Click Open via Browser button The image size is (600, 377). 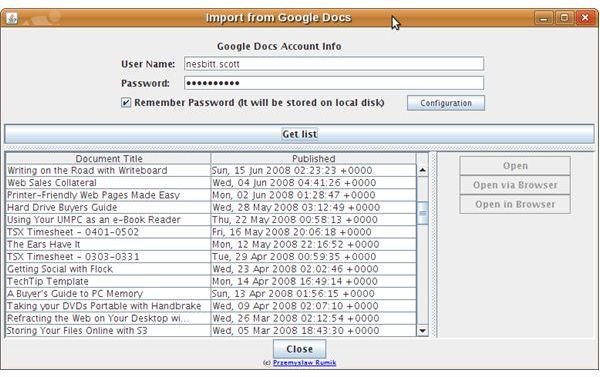(x=515, y=185)
